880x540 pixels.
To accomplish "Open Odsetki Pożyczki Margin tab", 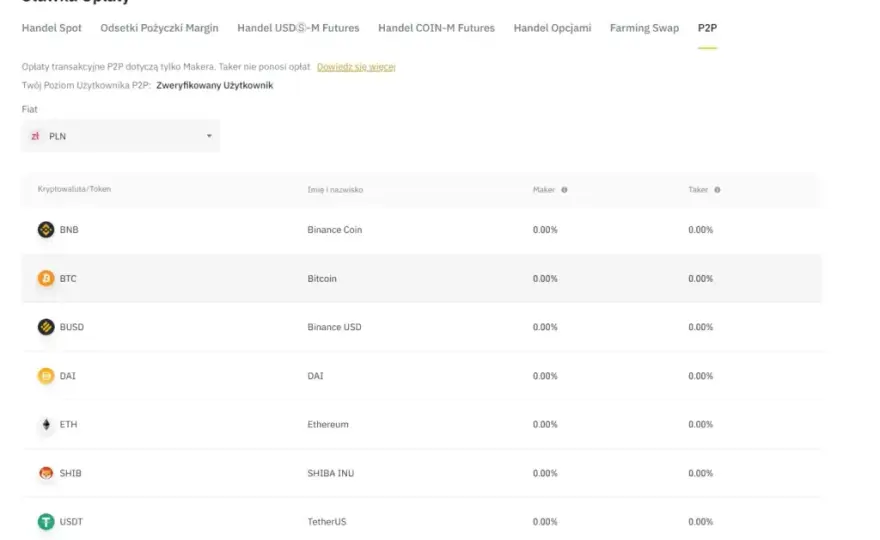I will pyautogui.click(x=159, y=28).
